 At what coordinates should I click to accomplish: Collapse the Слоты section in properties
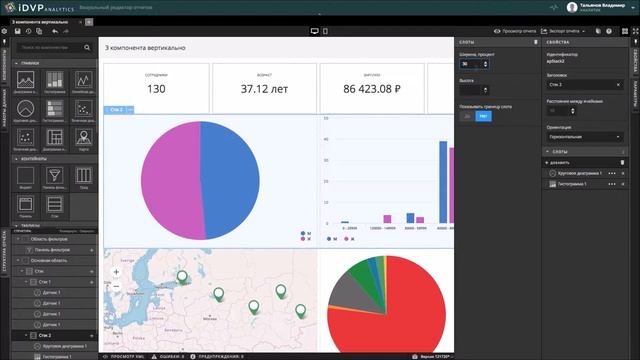click(x=547, y=151)
